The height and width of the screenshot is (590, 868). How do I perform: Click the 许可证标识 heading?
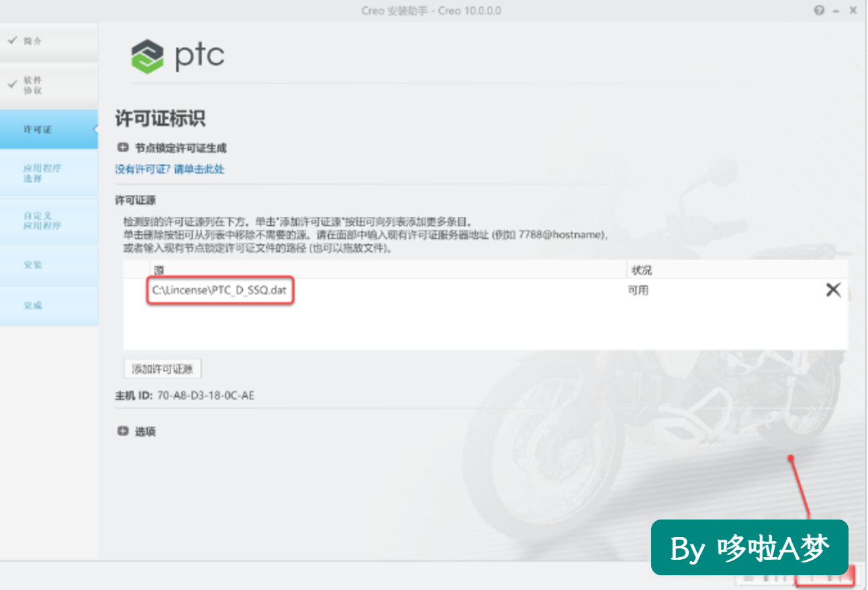pos(160,119)
